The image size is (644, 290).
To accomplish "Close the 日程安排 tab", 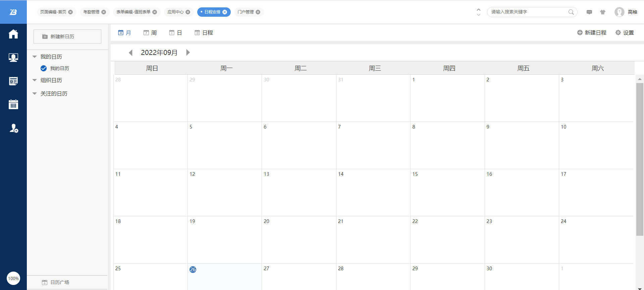I will pos(225,12).
